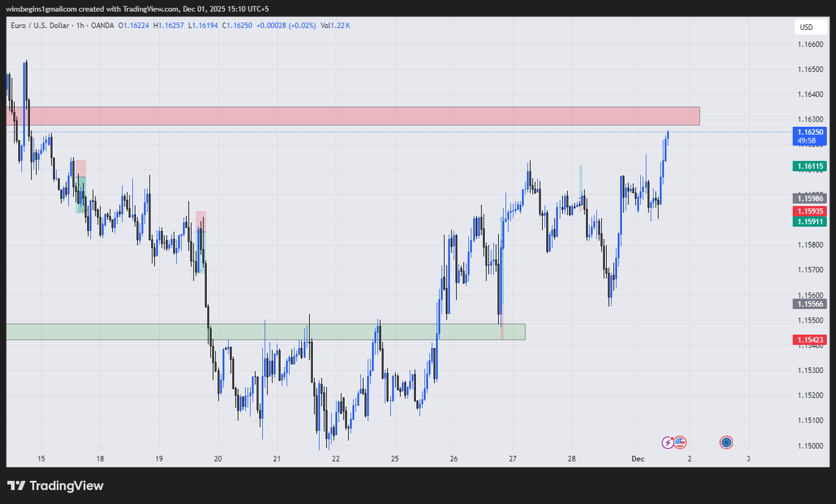Click the OANDA broker name in legend

coord(104,25)
